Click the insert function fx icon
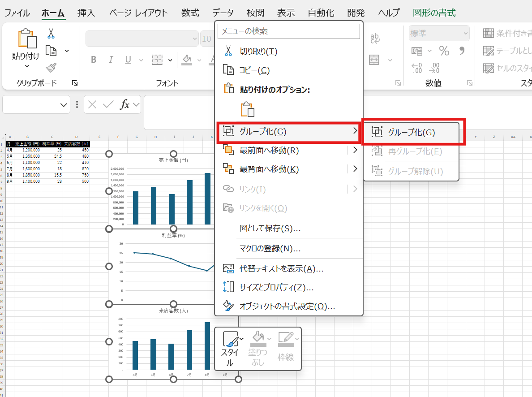532x397 pixels. point(125,104)
